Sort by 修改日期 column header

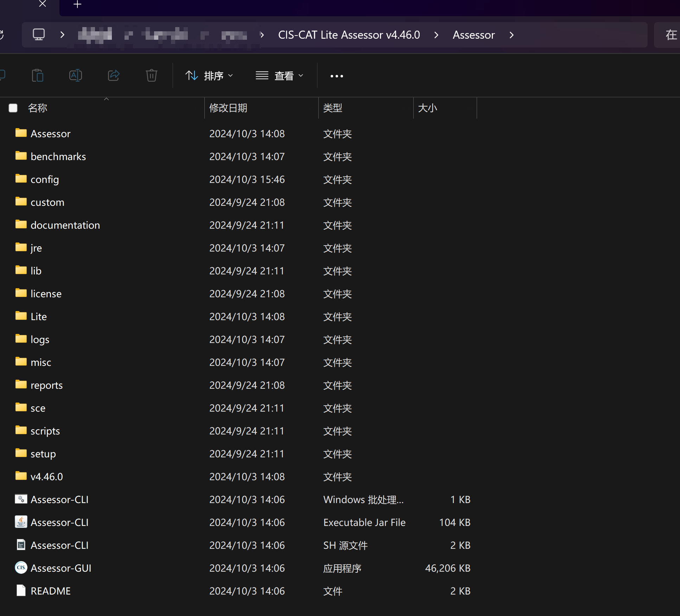pyautogui.click(x=228, y=108)
